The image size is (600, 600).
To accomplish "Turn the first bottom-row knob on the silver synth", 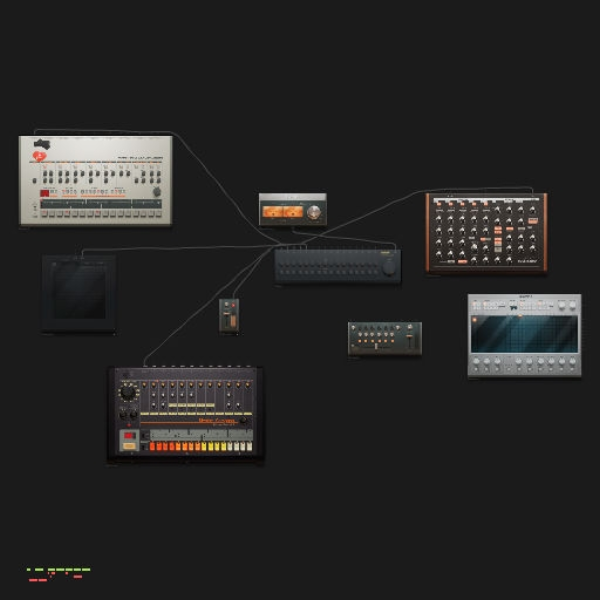I will click(x=476, y=361).
